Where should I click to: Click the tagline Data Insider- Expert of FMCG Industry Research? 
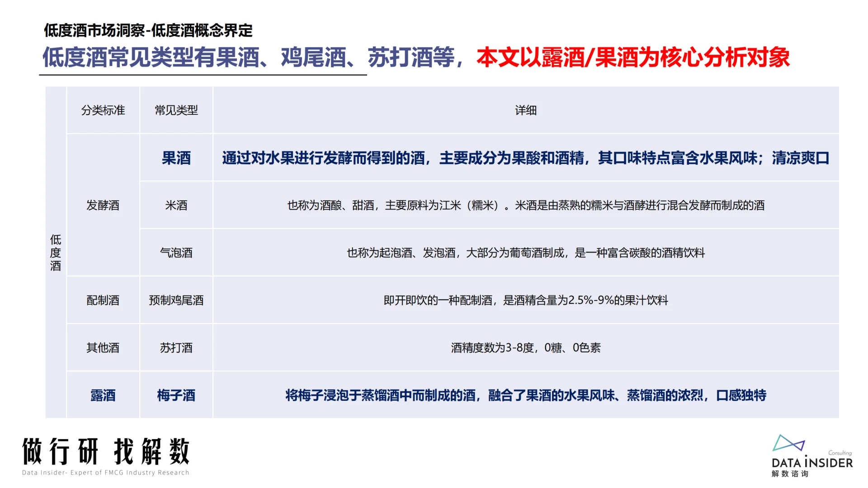(x=106, y=473)
